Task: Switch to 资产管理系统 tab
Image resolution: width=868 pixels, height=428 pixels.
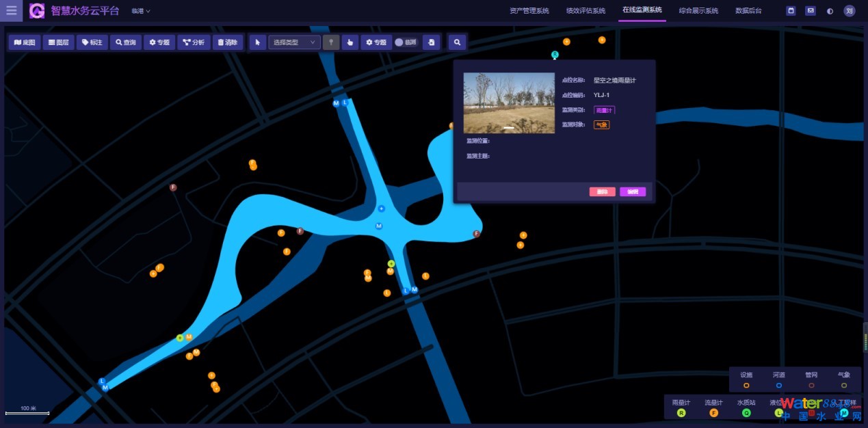Action: [x=529, y=11]
